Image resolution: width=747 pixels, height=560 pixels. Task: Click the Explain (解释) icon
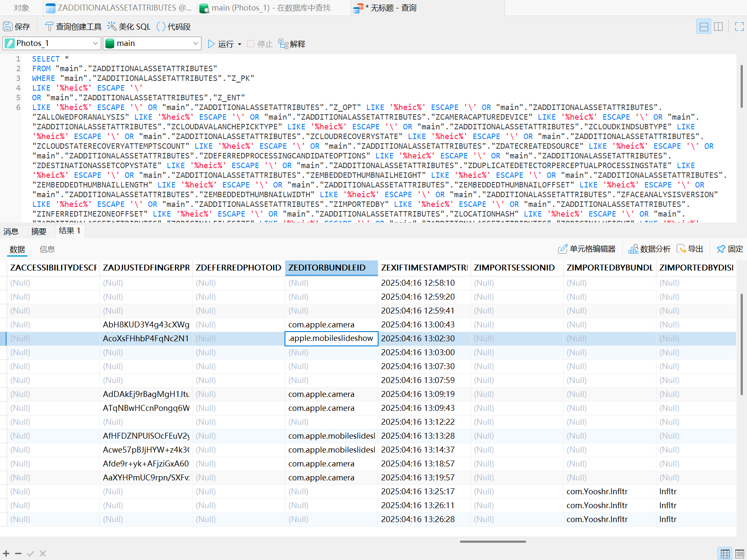point(292,44)
